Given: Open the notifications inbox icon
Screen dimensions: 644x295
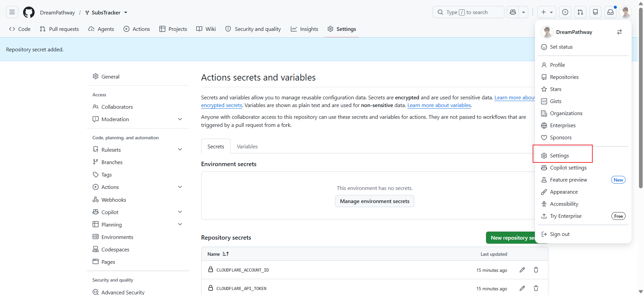Looking at the screenshot, I should [610, 12].
